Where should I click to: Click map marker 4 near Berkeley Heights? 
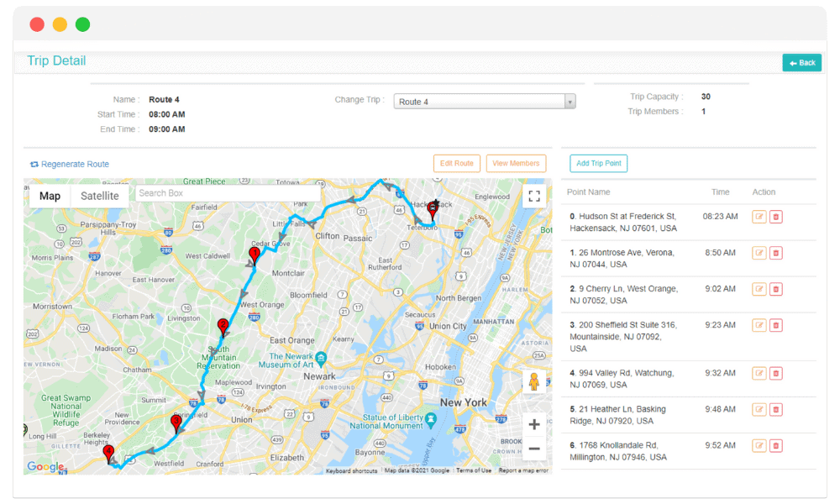click(108, 453)
